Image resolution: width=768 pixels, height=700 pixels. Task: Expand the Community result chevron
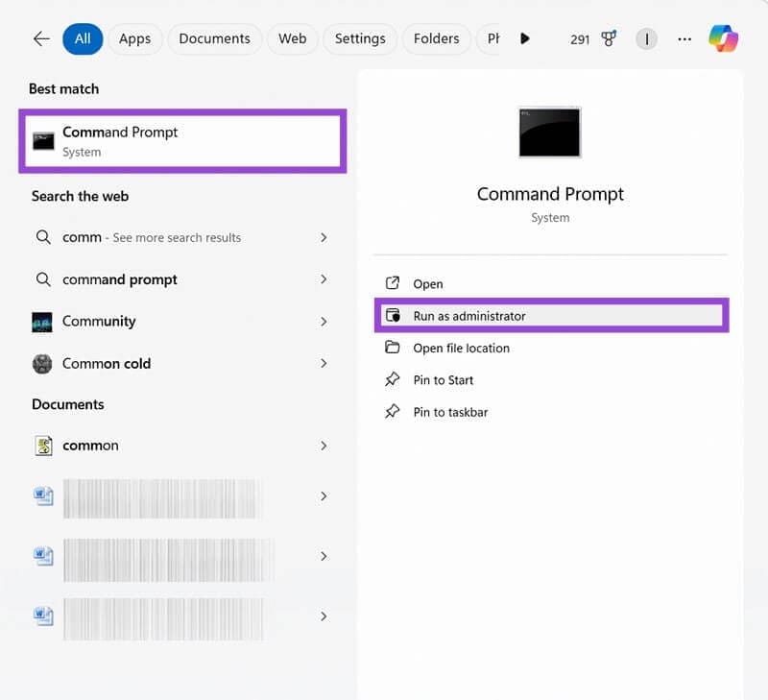point(324,322)
